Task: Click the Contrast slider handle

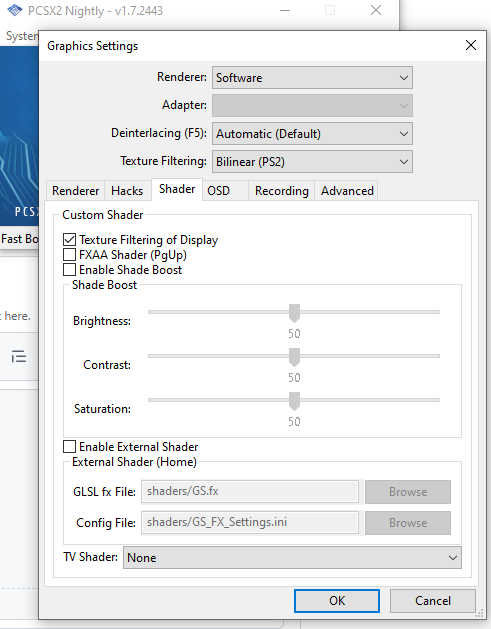Action: point(294,357)
